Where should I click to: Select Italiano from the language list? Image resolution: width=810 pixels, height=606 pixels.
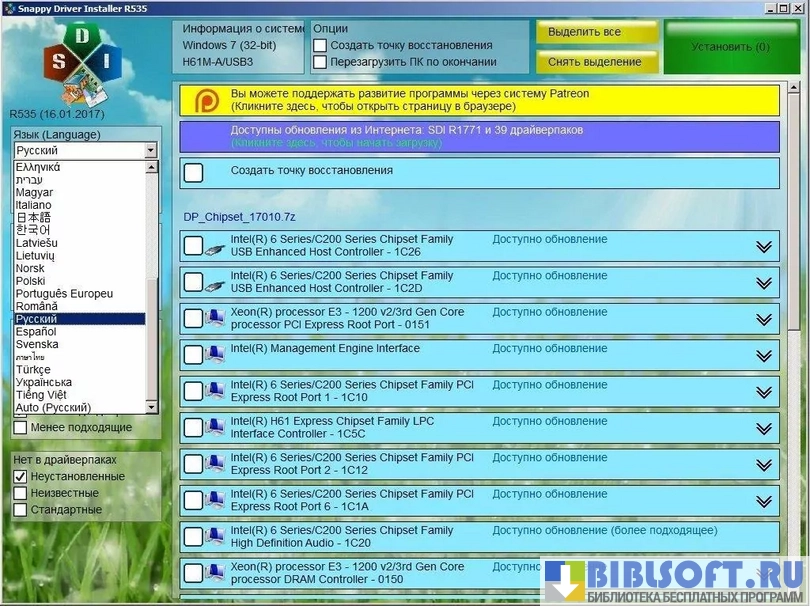point(35,205)
